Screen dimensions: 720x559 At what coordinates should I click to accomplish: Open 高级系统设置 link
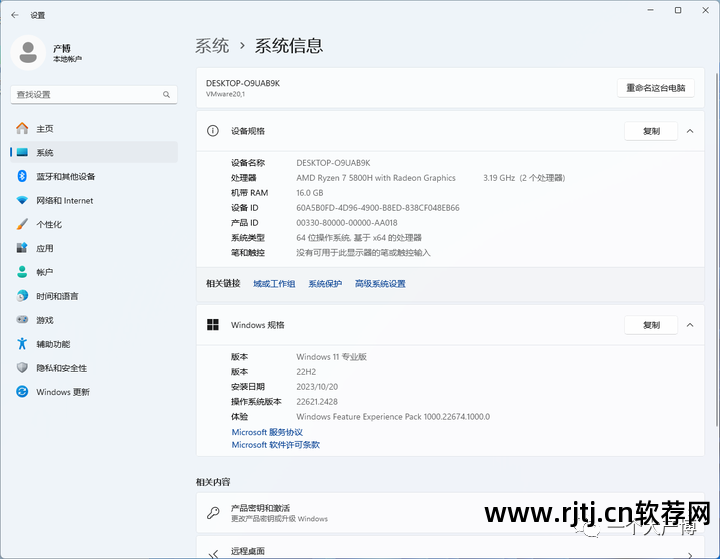(380, 284)
